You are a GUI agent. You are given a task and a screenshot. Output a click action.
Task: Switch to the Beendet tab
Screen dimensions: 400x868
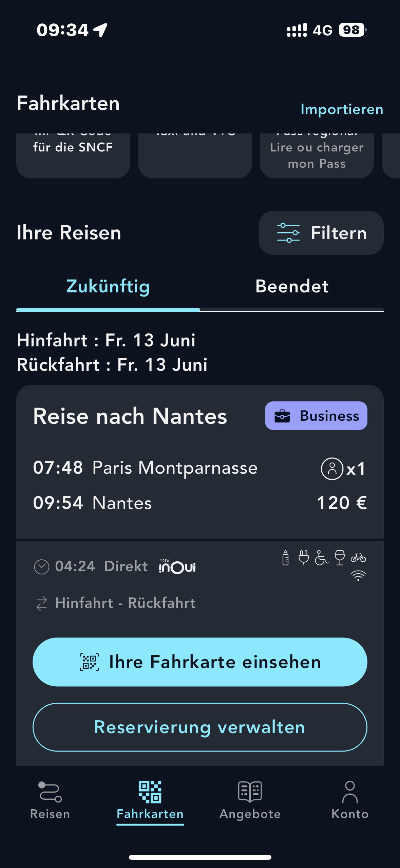[292, 286]
